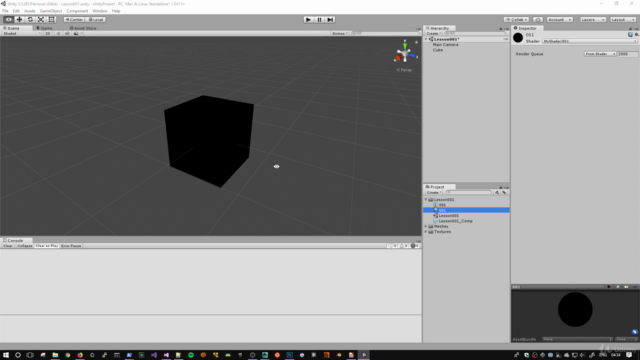Open the Hierarchy Create dropdown
Image resolution: width=640 pixels, height=360 pixels.
pos(433,33)
